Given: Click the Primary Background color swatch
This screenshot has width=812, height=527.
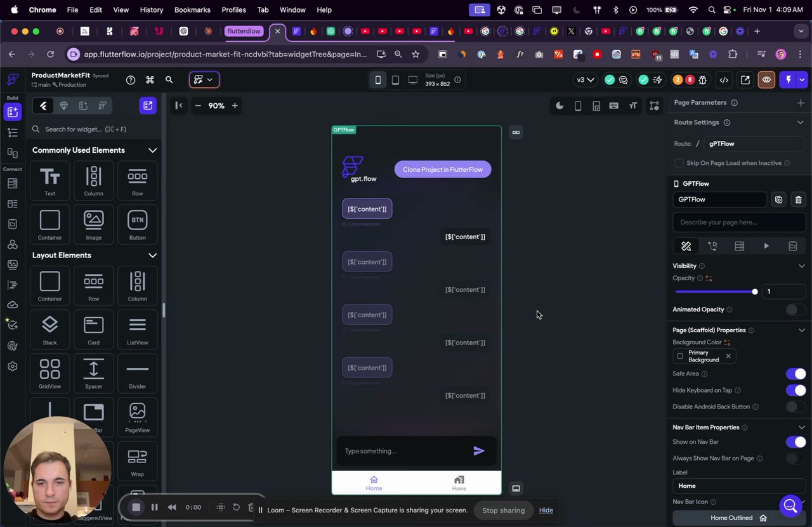Looking at the screenshot, I should pos(680,356).
